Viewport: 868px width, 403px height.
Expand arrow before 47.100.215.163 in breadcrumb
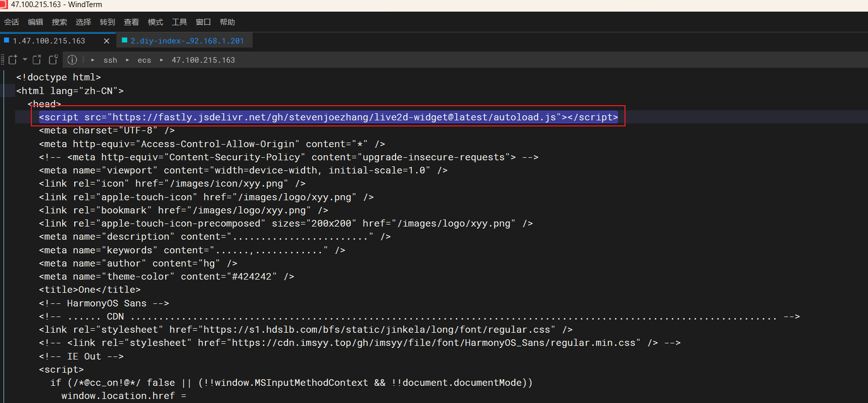click(161, 60)
